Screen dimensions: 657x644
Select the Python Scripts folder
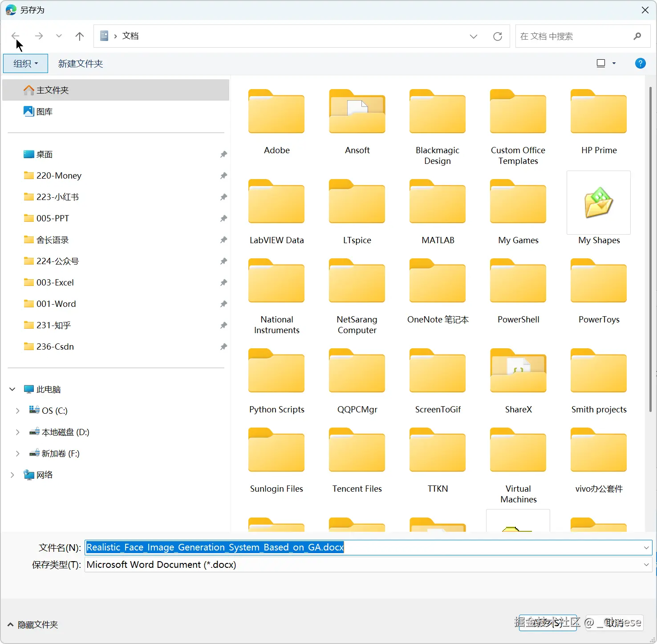click(276, 381)
